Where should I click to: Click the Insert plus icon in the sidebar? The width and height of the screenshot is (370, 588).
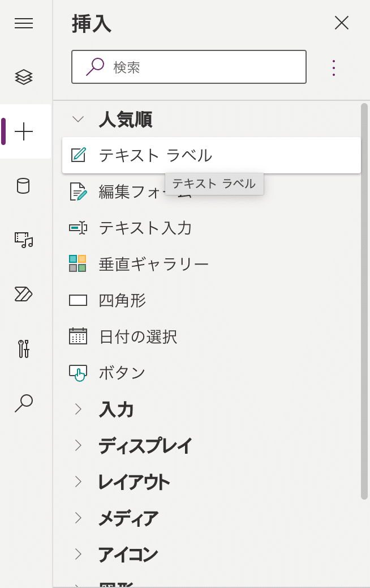click(24, 131)
